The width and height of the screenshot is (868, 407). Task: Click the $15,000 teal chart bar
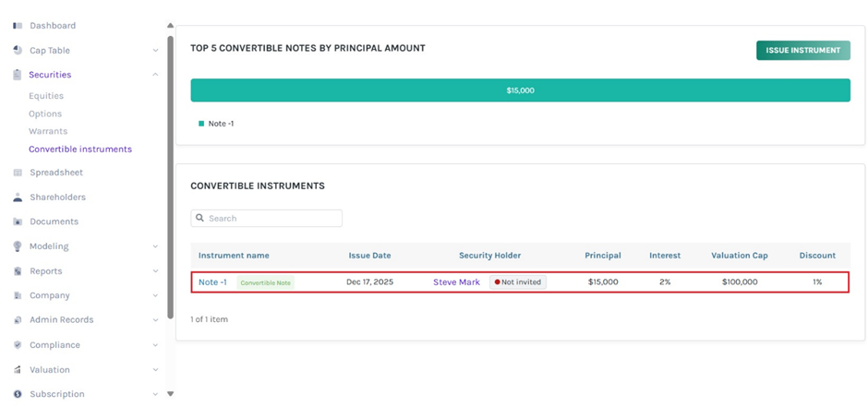tap(521, 90)
